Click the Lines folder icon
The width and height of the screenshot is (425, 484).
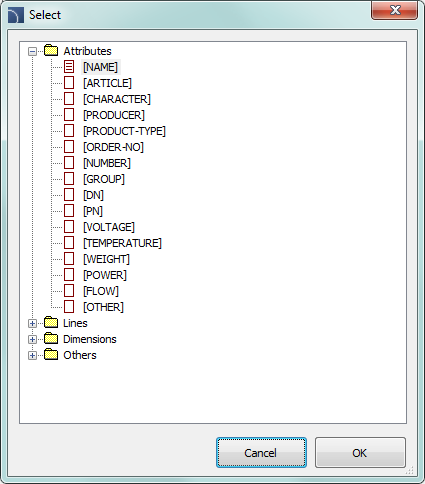coord(51,322)
